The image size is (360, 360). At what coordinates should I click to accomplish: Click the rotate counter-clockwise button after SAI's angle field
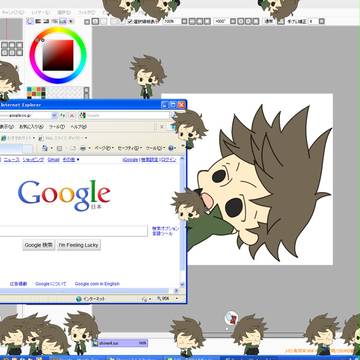point(241,21)
